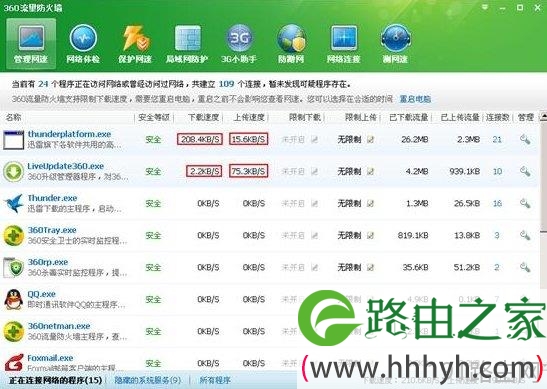Viewport: 547px width, 389px height.
Task: Select the 管理网速 speed management icon
Action: [31, 44]
